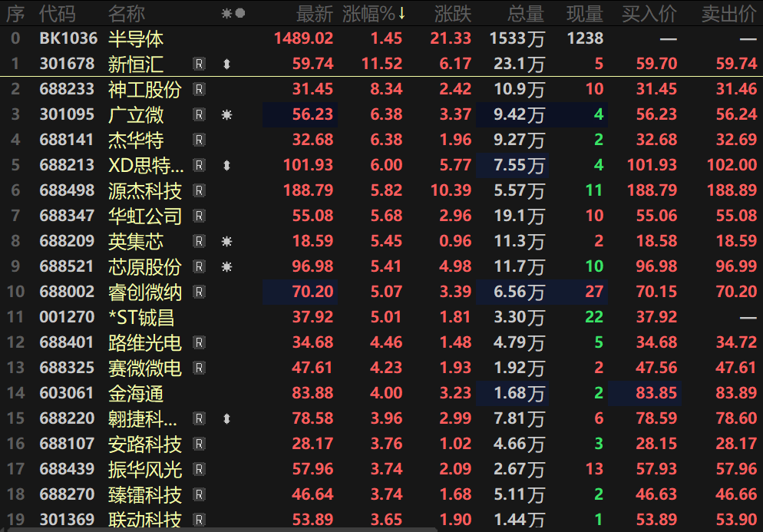Click the R badge beside 路维光电
The height and width of the screenshot is (532, 763).
[x=199, y=342]
